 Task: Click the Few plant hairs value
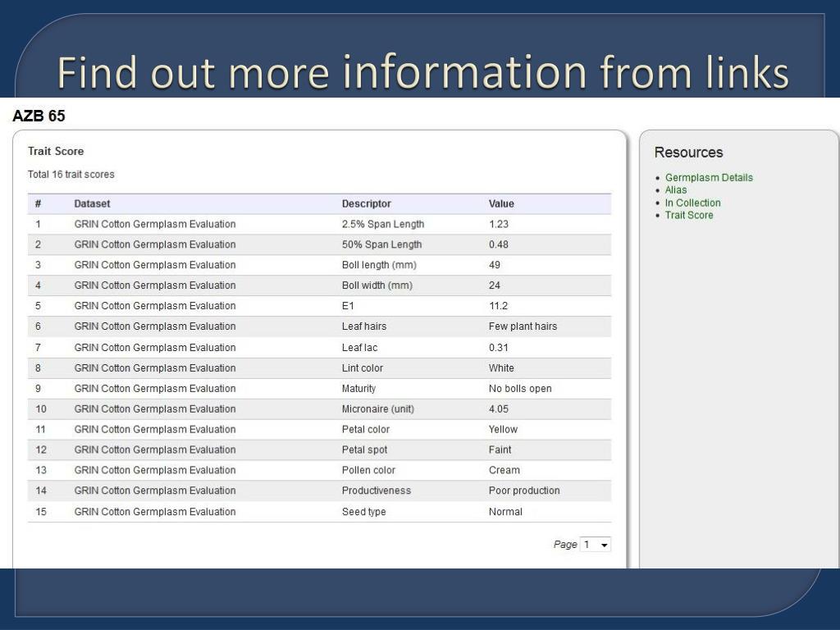(523, 326)
